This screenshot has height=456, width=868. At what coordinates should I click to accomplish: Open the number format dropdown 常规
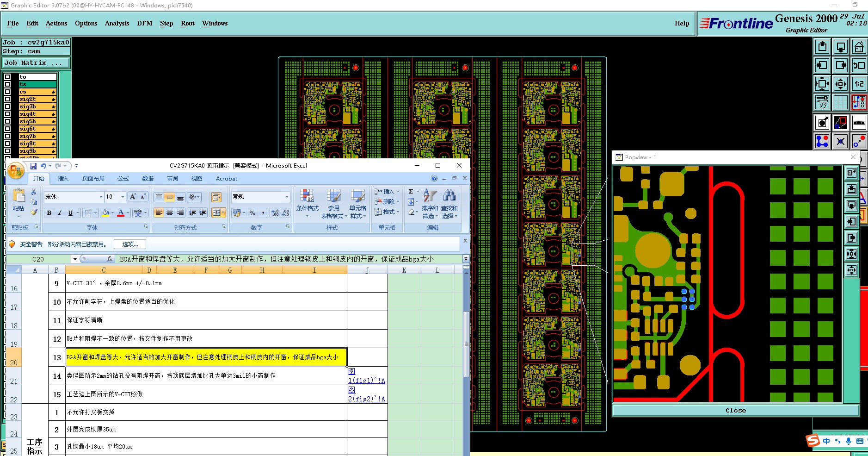pos(287,197)
